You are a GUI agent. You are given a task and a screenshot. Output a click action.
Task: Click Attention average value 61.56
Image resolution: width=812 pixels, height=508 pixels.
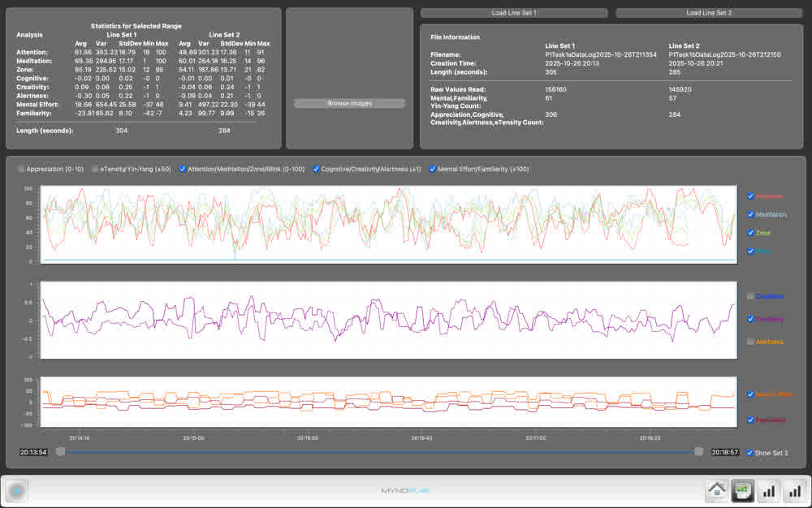84,52
